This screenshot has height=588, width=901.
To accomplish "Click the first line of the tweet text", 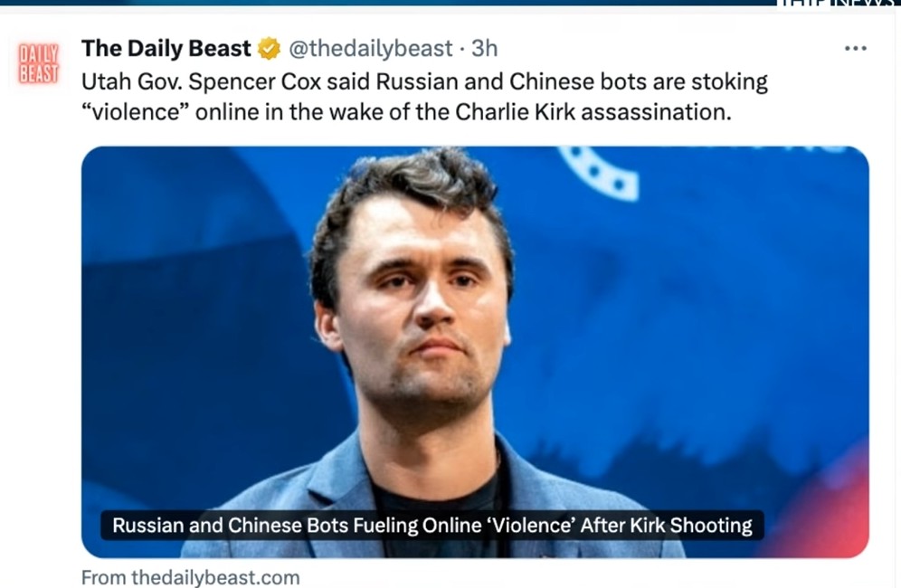I will 424,81.
